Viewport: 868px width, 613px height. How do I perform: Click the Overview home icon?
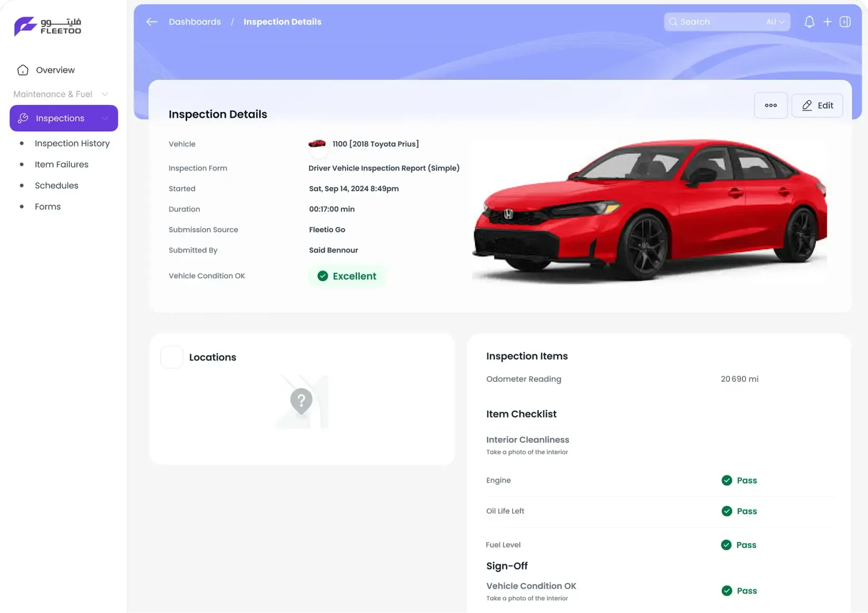click(x=23, y=70)
